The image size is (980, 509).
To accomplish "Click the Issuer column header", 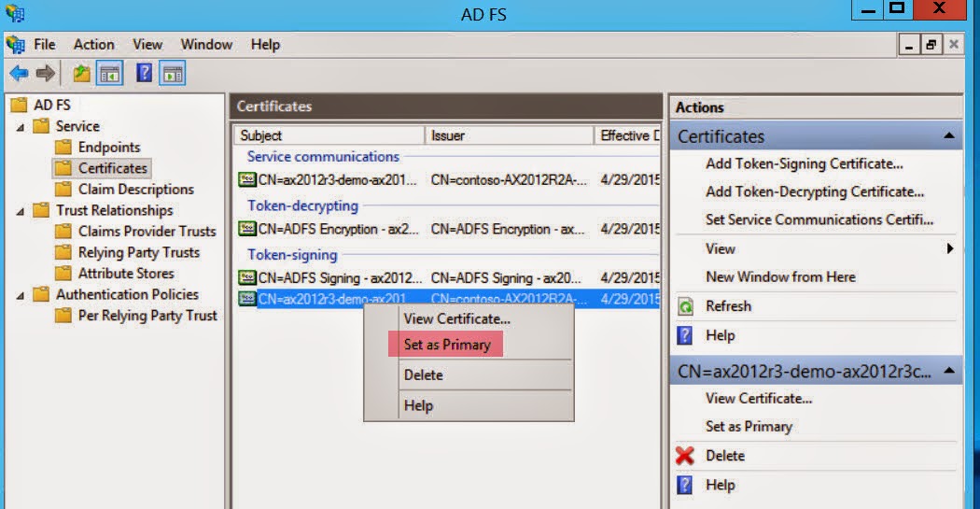I will (509, 135).
